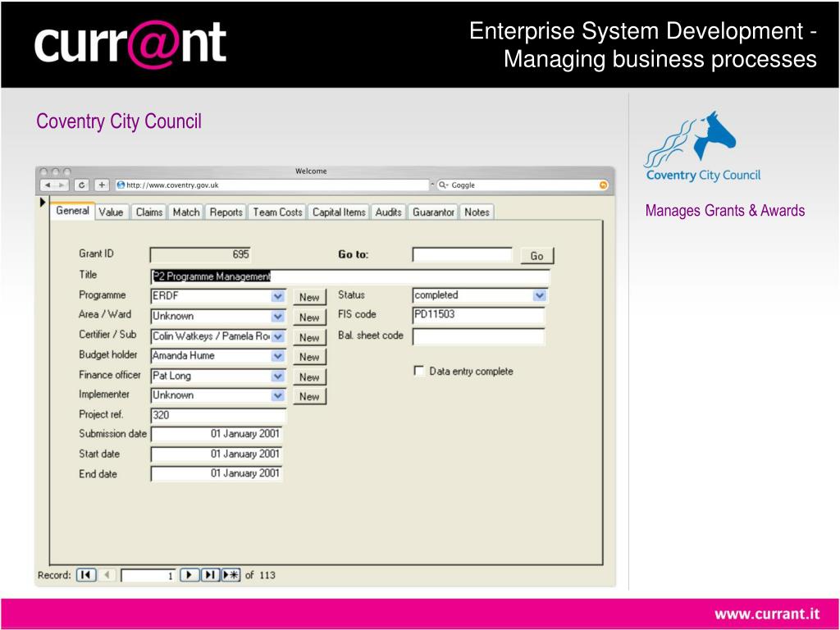The width and height of the screenshot is (840, 630).
Task: Click New beside Budget holder
Action: click(x=309, y=357)
